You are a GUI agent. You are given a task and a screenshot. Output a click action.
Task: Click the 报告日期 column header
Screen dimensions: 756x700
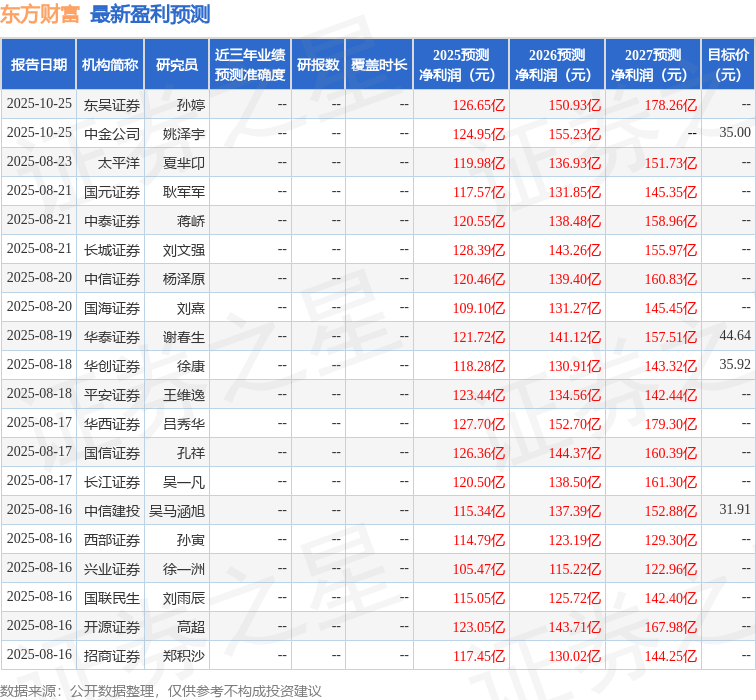[x=39, y=64]
